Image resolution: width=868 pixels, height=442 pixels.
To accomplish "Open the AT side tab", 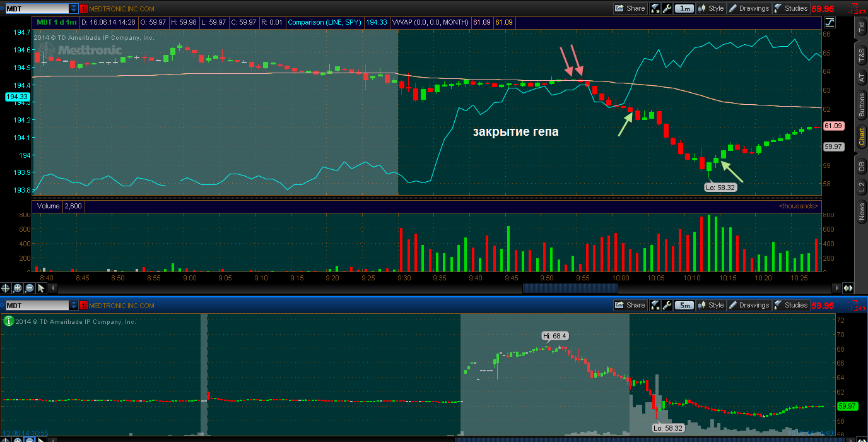I will 860,78.
